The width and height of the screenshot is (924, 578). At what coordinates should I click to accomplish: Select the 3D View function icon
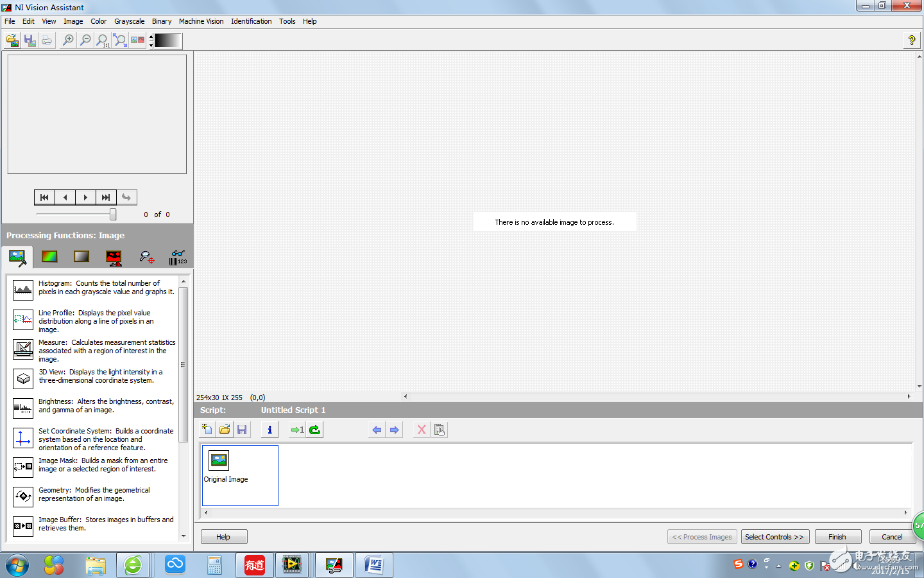point(23,379)
